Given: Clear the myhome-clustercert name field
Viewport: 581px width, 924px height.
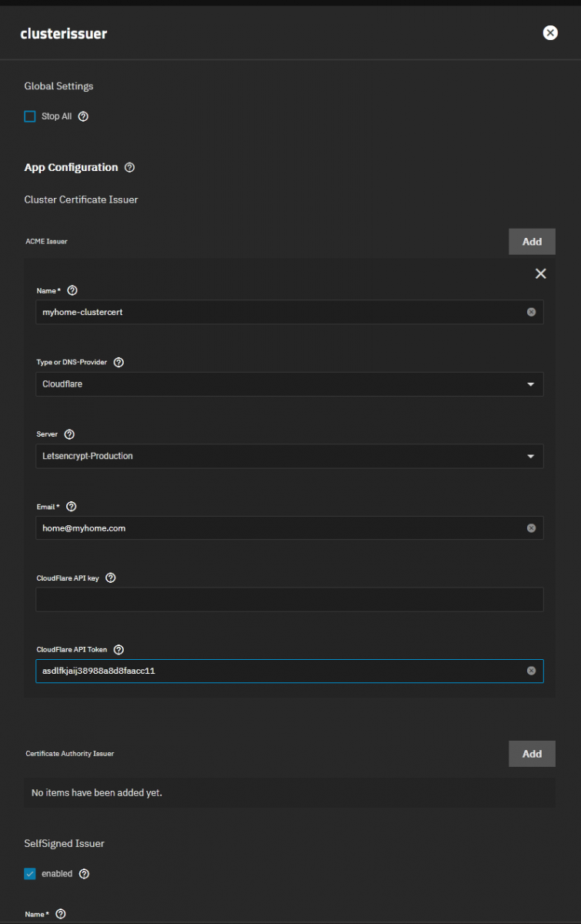Looking at the screenshot, I should 531,312.
